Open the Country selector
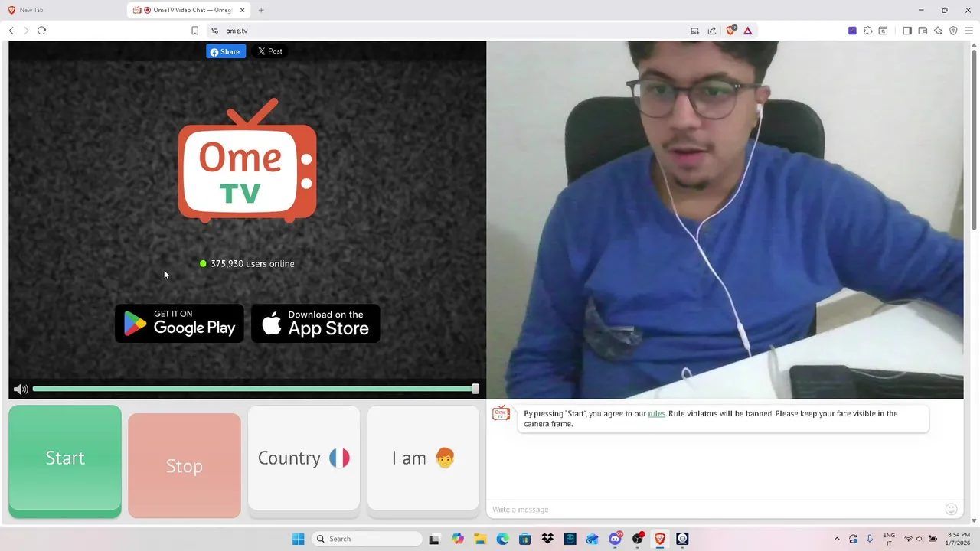This screenshot has height=551, width=980. tap(304, 458)
